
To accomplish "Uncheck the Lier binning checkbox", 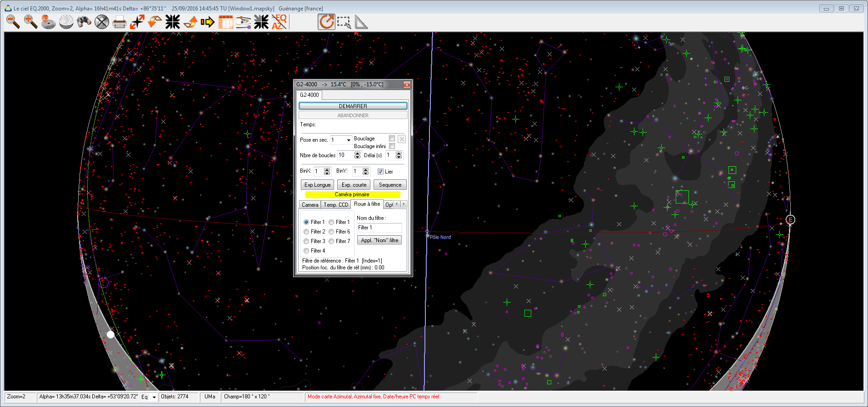I will (381, 172).
